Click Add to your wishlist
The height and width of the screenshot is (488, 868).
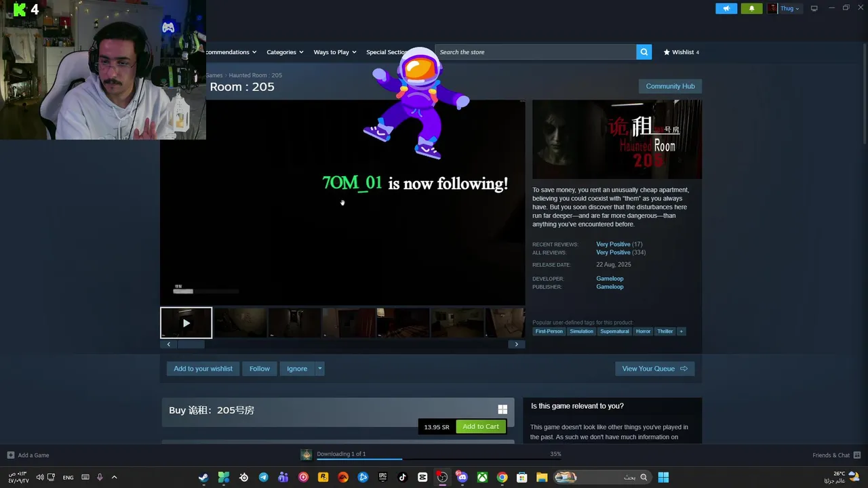203,369
